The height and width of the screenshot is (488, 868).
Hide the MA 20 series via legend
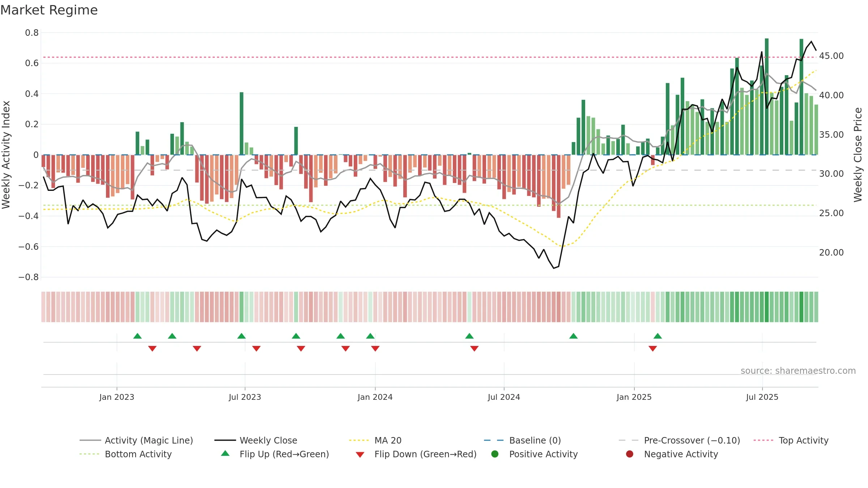tap(375, 440)
